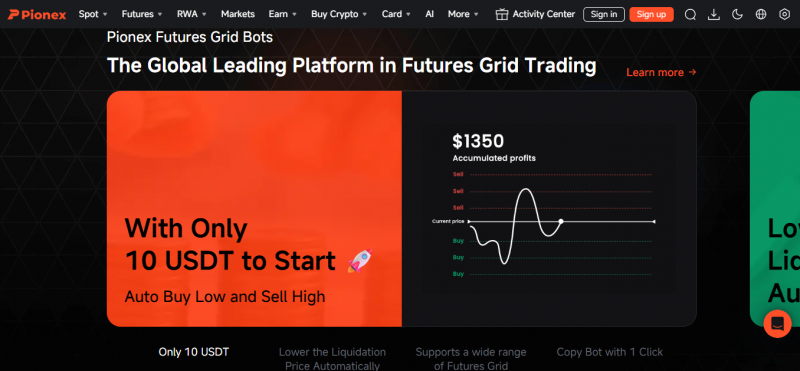Image resolution: width=800 pixels, height=371 pixels.
Task: Open the Buy Crypto dropdown
Action: tap(339, 14)
